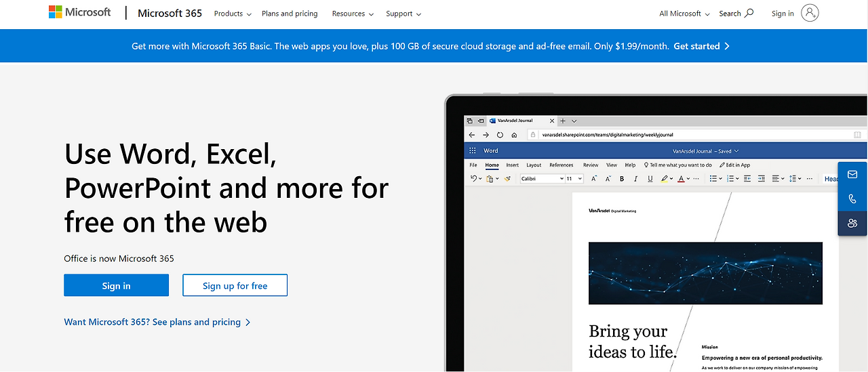This screenshot has height=372, width=868.
Task: Expand the Support menu
Action: coord(403,14)
